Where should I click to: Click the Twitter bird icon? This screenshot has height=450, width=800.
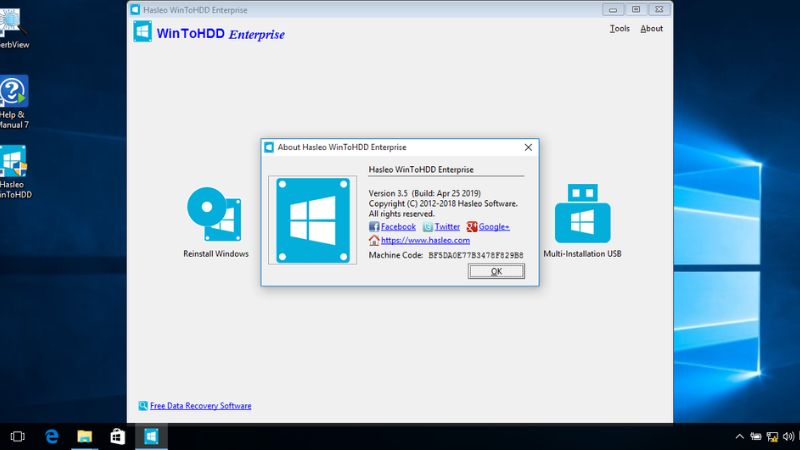pyautogui.click(x=428, y=227)
